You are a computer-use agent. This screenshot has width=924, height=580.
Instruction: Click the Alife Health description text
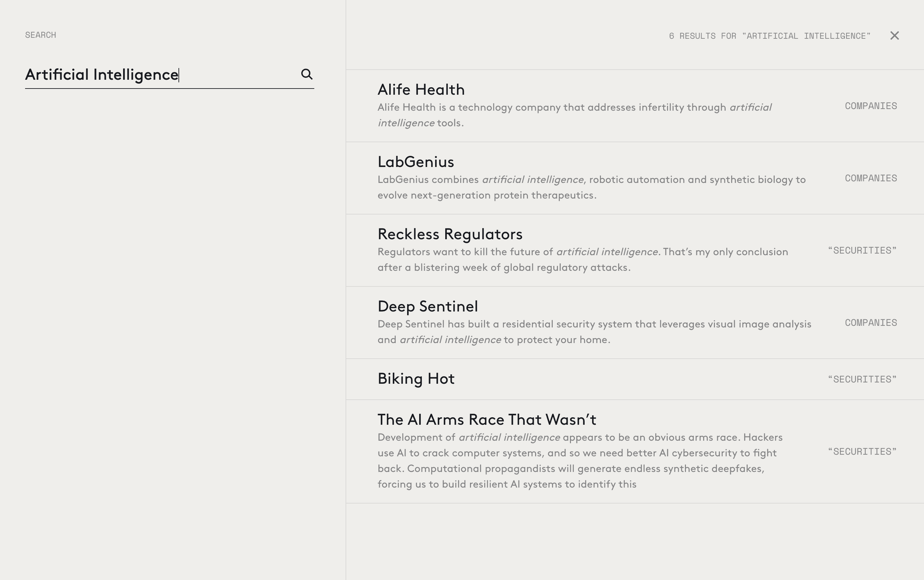pyautogui.click(x=575, y=115)
